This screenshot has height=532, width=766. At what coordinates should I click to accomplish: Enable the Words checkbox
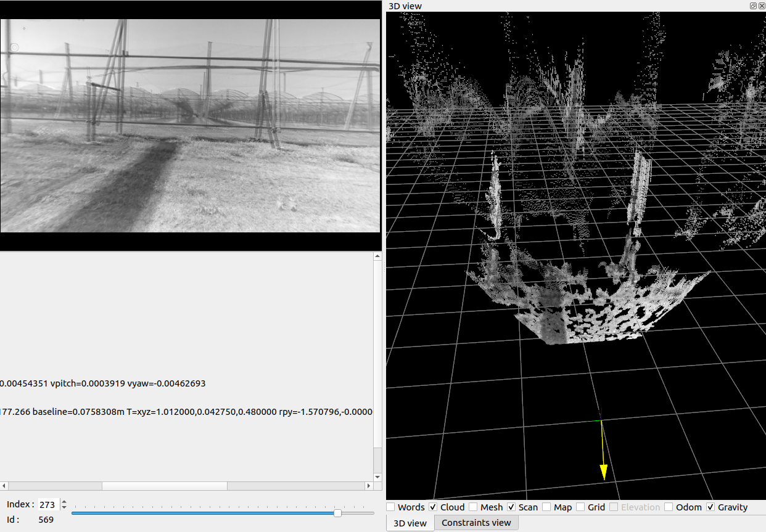pos(391,507)
